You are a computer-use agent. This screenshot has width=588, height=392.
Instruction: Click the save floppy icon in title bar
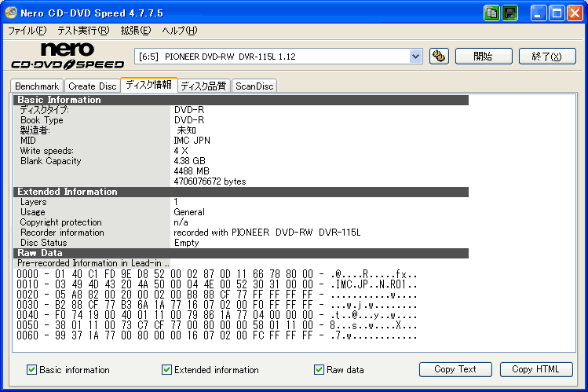click(509, 13)
